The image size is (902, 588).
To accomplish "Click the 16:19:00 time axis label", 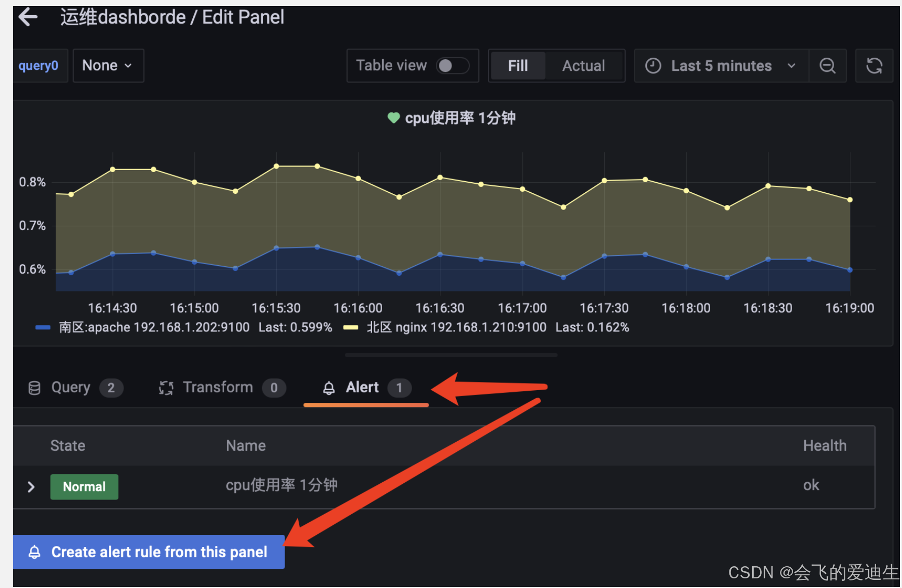I will pyautogui.click(x=850, y=308).
